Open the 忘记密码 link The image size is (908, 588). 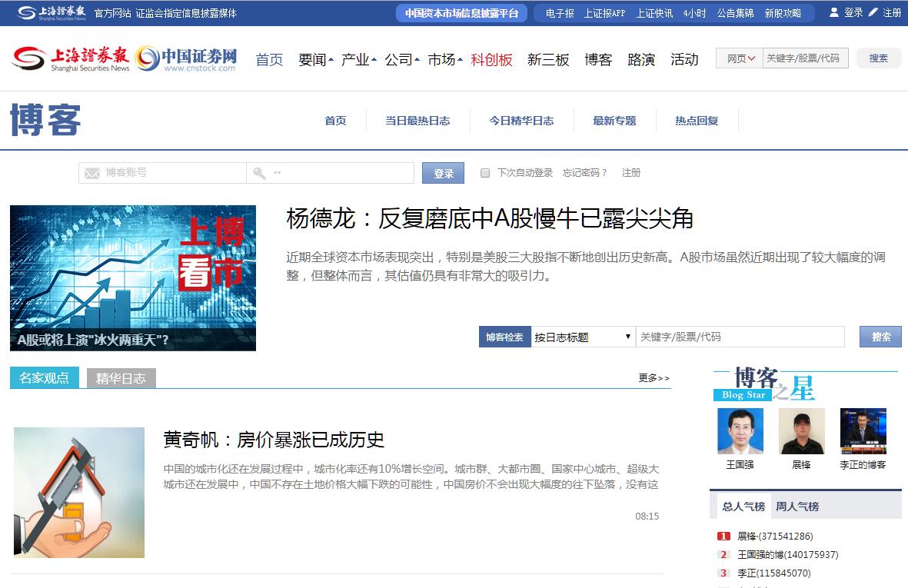[584, 173]
